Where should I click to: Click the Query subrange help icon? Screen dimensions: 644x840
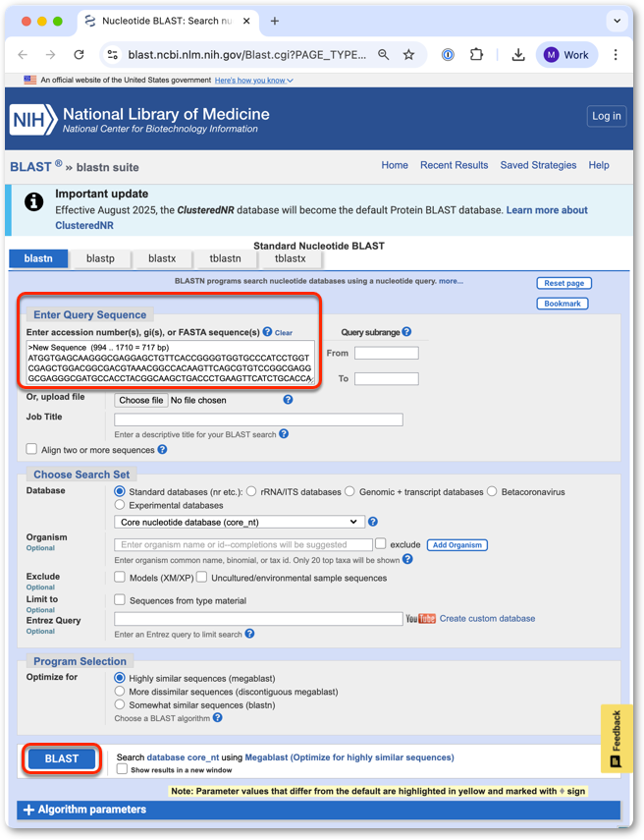[x=406, y=332]
